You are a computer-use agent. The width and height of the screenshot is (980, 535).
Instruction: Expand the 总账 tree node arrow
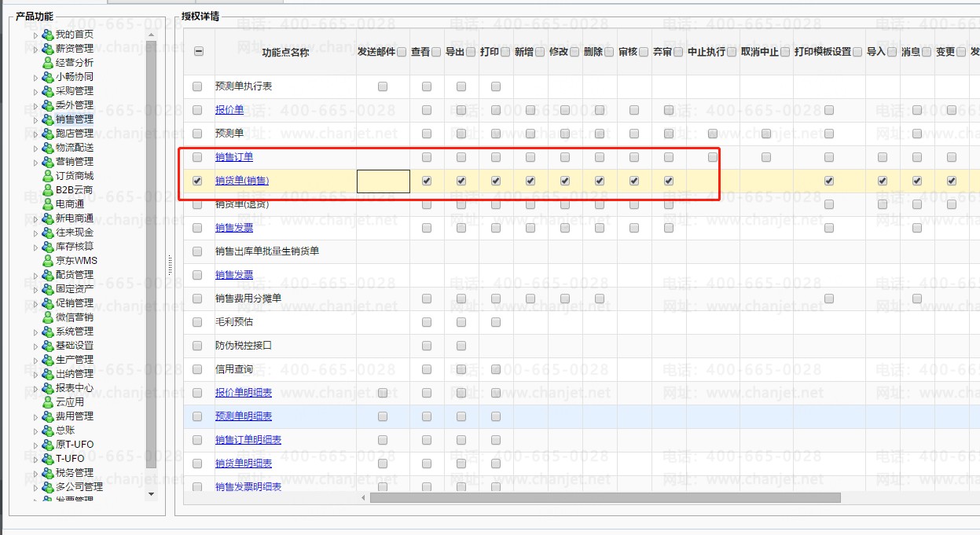tap(35, 431)
